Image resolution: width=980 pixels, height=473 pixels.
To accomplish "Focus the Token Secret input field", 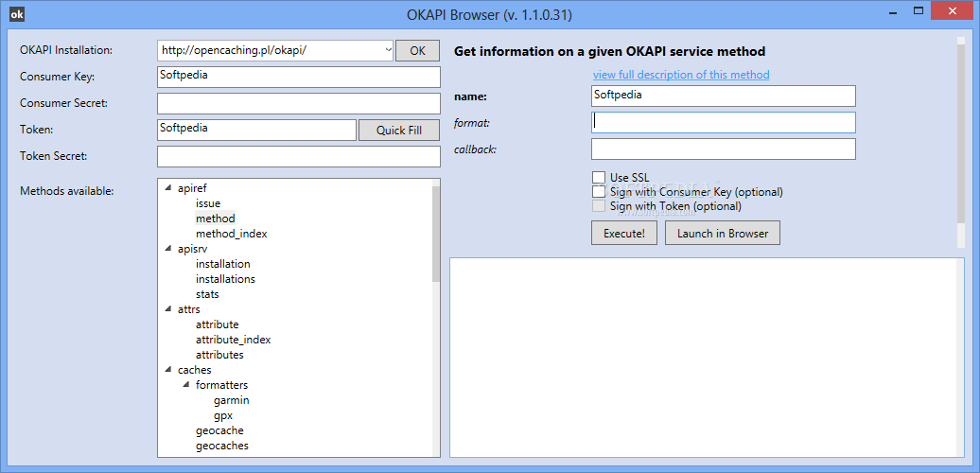I will pyautogui.click(x=299, y=156).
